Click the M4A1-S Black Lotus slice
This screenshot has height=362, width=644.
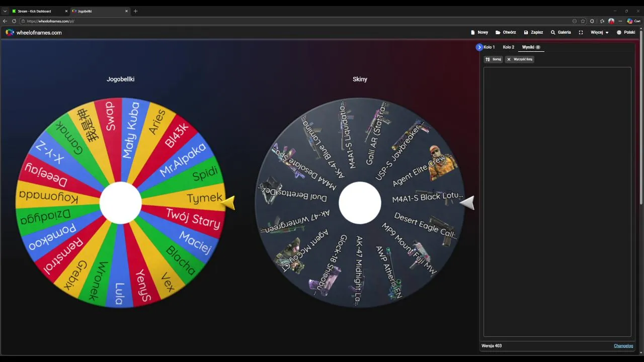[x=428, y=197]
